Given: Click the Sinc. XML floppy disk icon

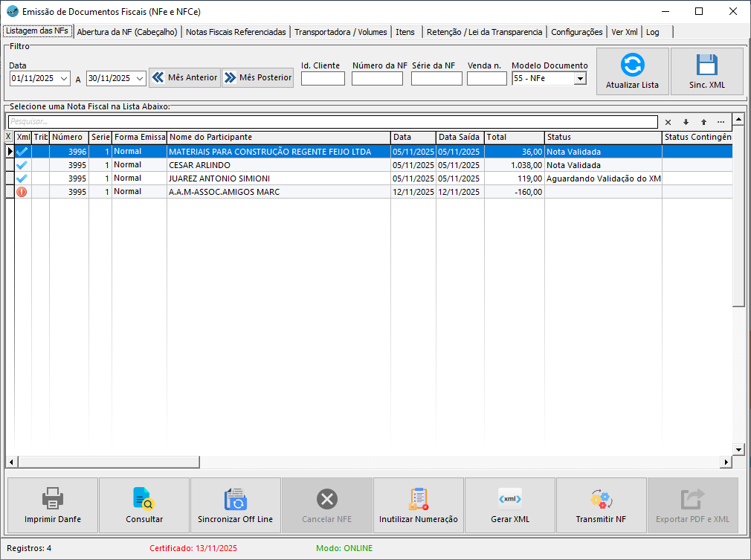Looking at the screenshot, I should click(706, 65).
